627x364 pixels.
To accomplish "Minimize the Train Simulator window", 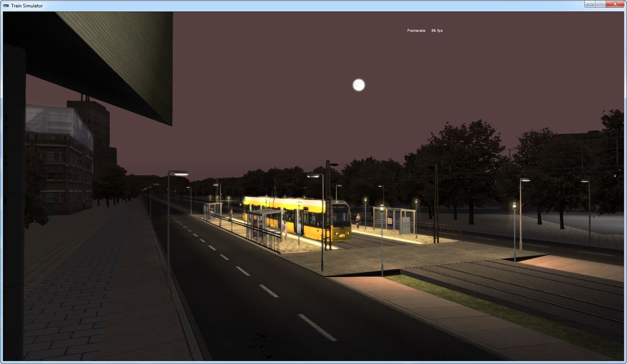I will (x=590, y=4).
